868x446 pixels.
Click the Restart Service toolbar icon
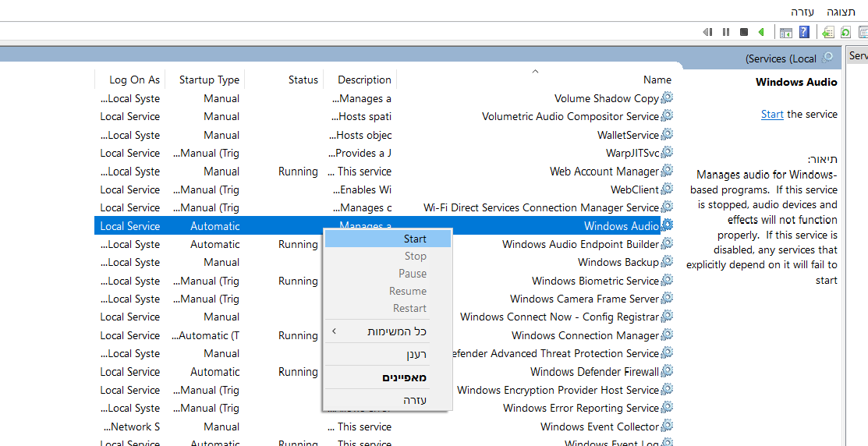point(708,32)
